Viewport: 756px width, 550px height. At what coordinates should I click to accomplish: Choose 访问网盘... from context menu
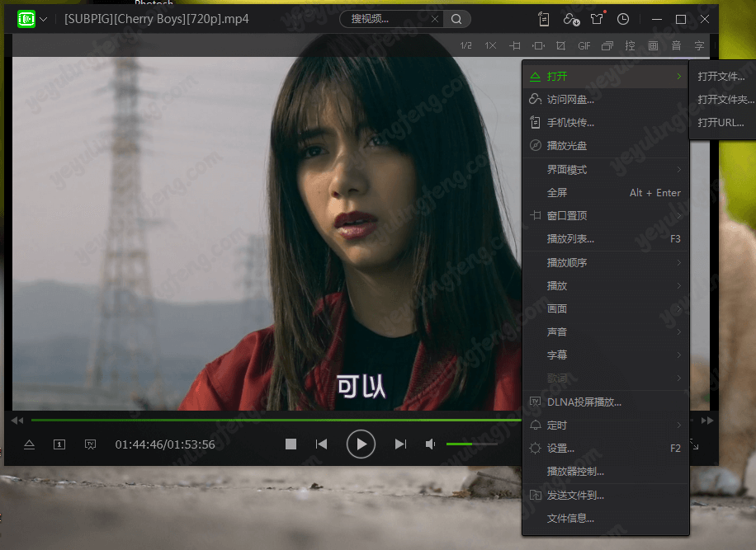click(x=606, y=99)
